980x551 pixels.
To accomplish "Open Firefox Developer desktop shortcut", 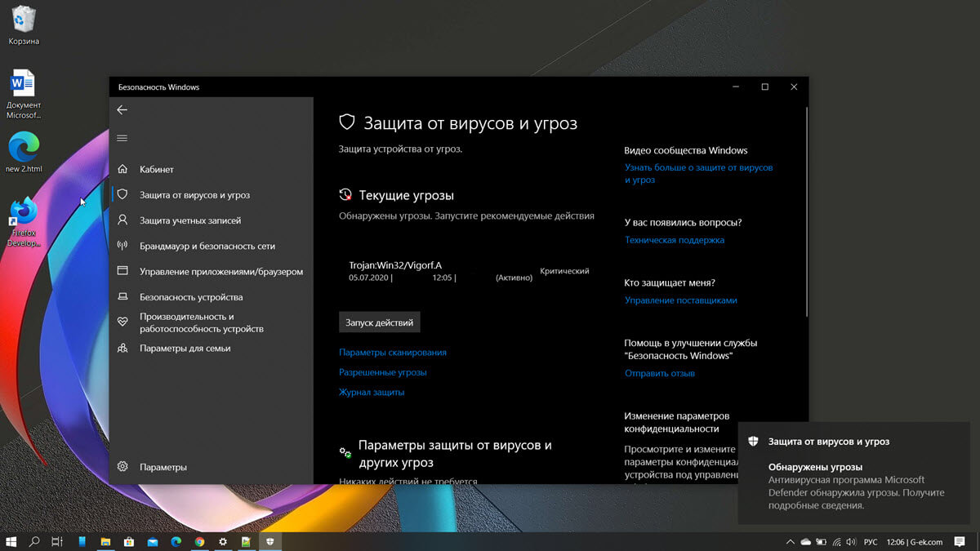I will (x=24, y=221).
